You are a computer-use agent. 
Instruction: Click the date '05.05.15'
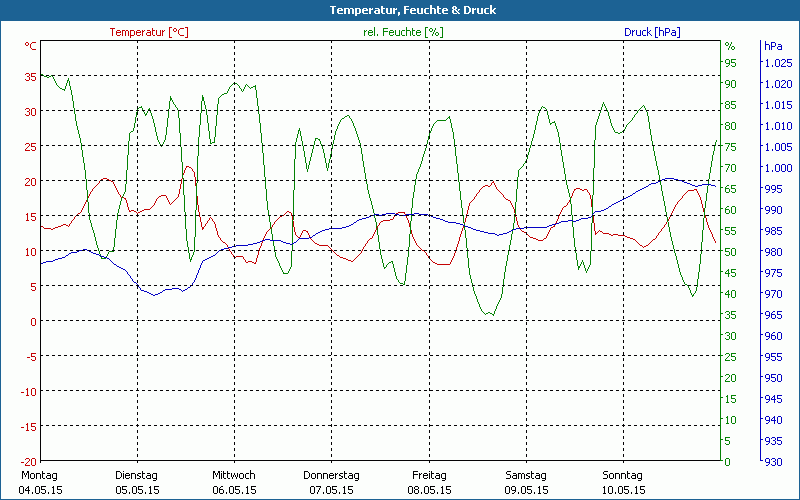137,490
